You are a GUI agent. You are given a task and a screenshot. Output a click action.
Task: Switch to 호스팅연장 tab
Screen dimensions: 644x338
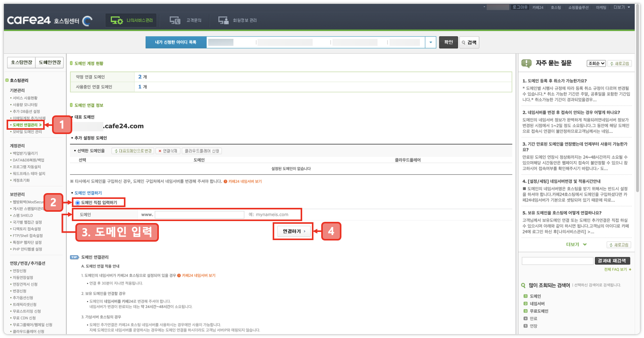click(x=21, y=63)
